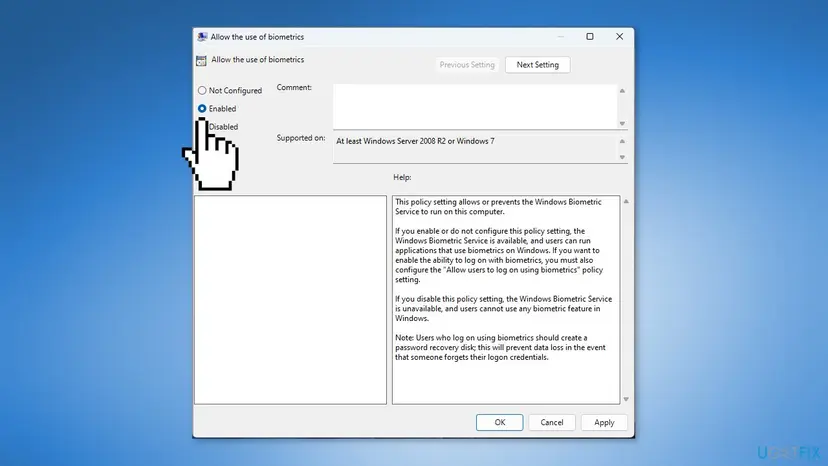The image size is (828, 466).
Task: Click the 'Note: Users who log on' paragraph
Action: [x=500, y=347]
